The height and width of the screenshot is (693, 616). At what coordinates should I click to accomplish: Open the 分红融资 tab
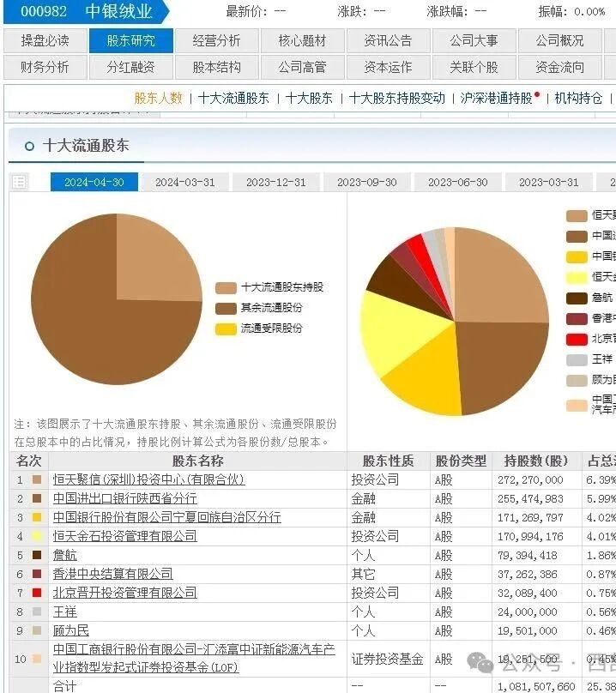(x=131, y=67)
